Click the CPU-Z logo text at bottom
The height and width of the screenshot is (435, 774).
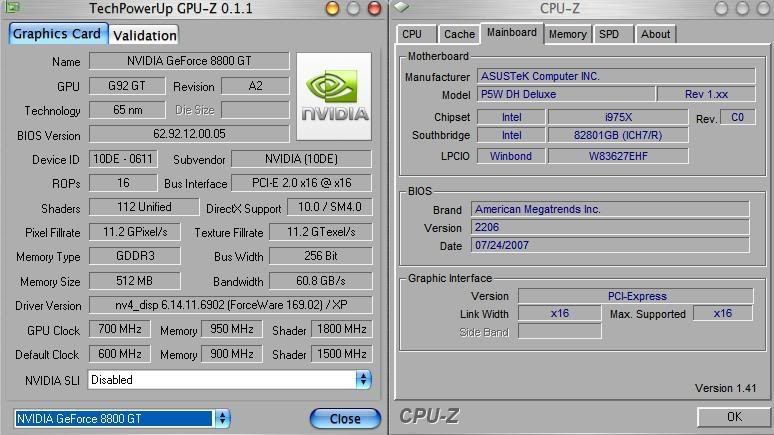point(429,416)
